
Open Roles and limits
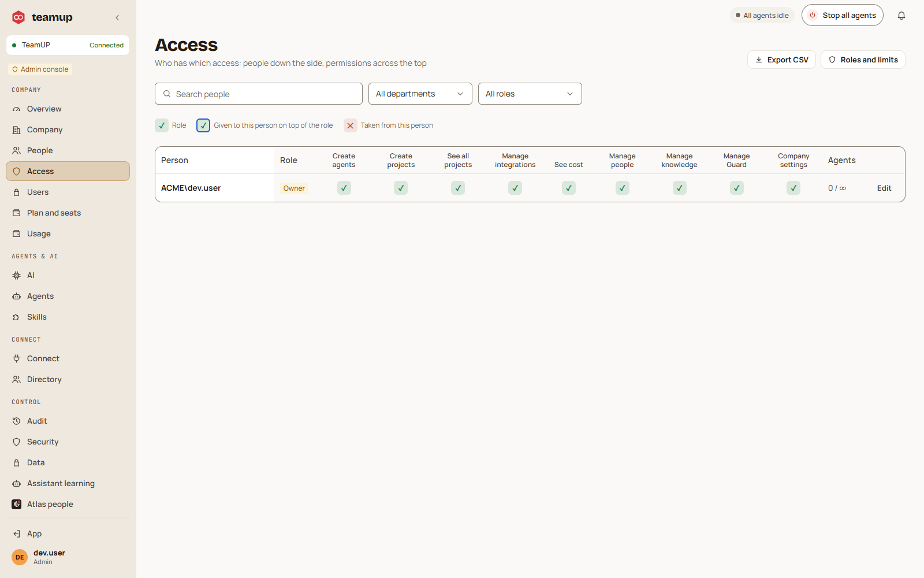click(863, 60)
